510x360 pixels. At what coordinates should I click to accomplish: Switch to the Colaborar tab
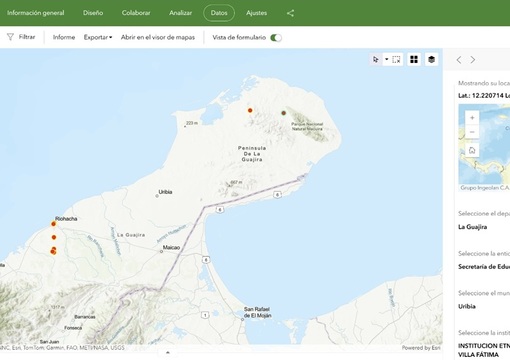(x=136, y=13)
